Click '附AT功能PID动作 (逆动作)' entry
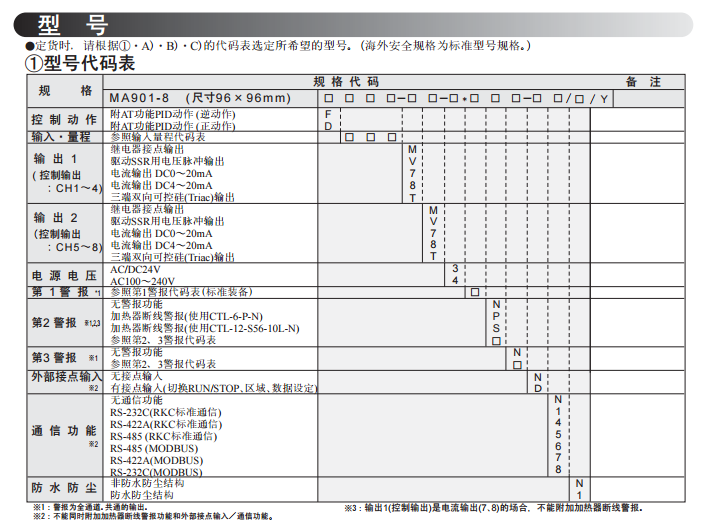The height and width of the screenshot is (523, 725). (173, 114)
